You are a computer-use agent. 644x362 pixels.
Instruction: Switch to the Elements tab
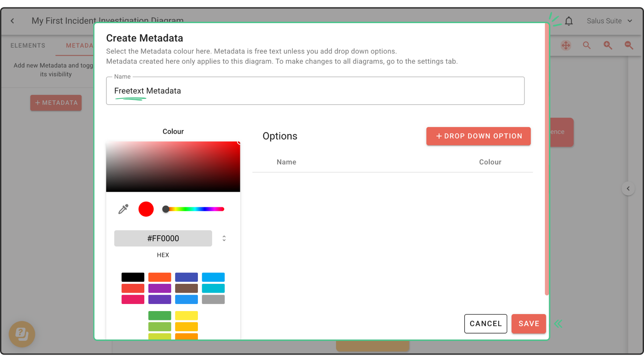click(x=28, y=46)
